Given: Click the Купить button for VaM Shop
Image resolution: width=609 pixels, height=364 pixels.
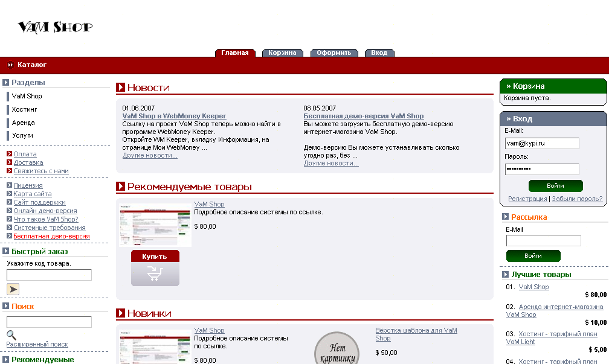Looking at the screenshot, I should 155,257.
